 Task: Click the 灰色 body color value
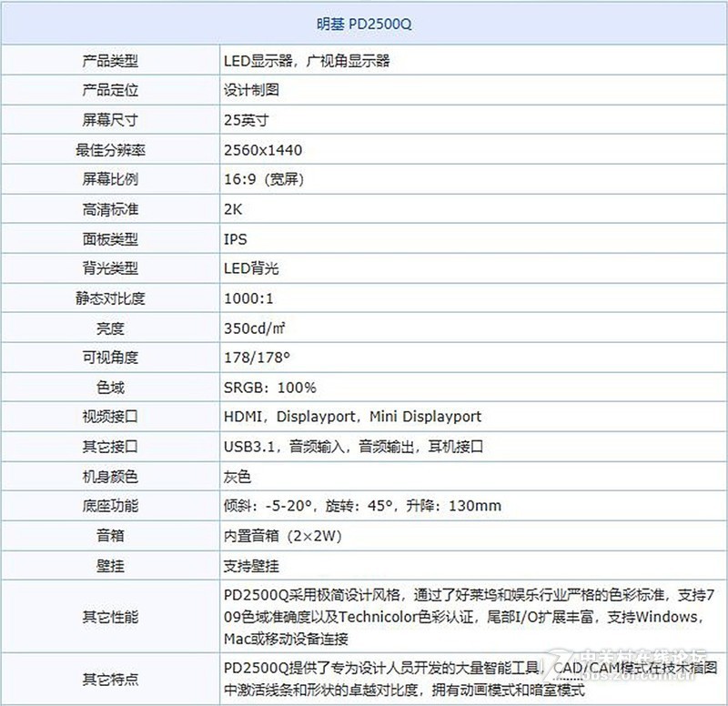234,476
